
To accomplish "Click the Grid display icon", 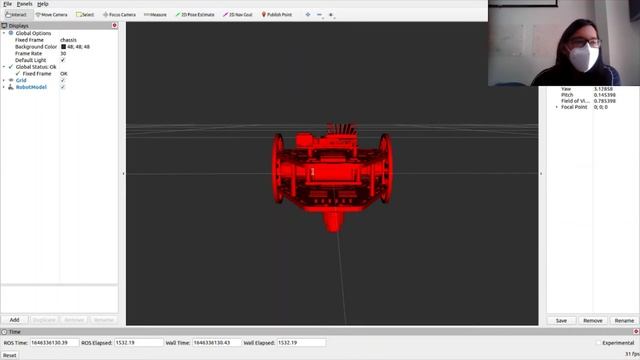I will pyautogui.click(x=11, y=80).
